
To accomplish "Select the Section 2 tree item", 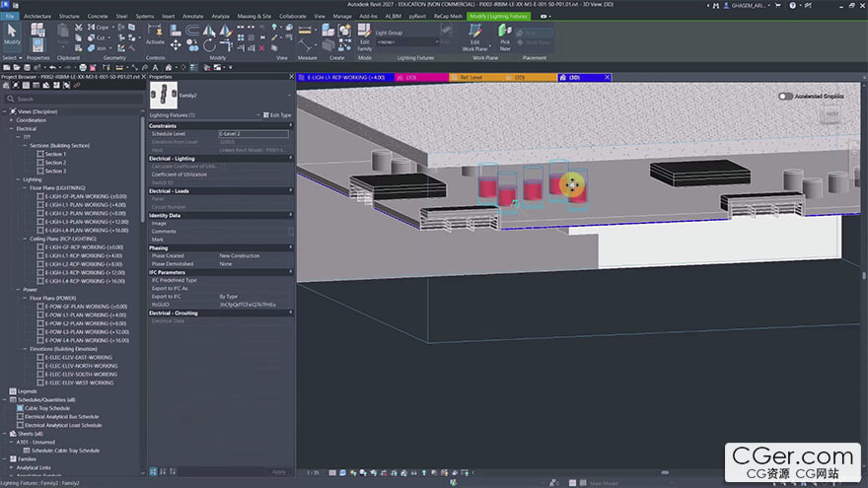I will pyautogui.click(x=55, y=163).
